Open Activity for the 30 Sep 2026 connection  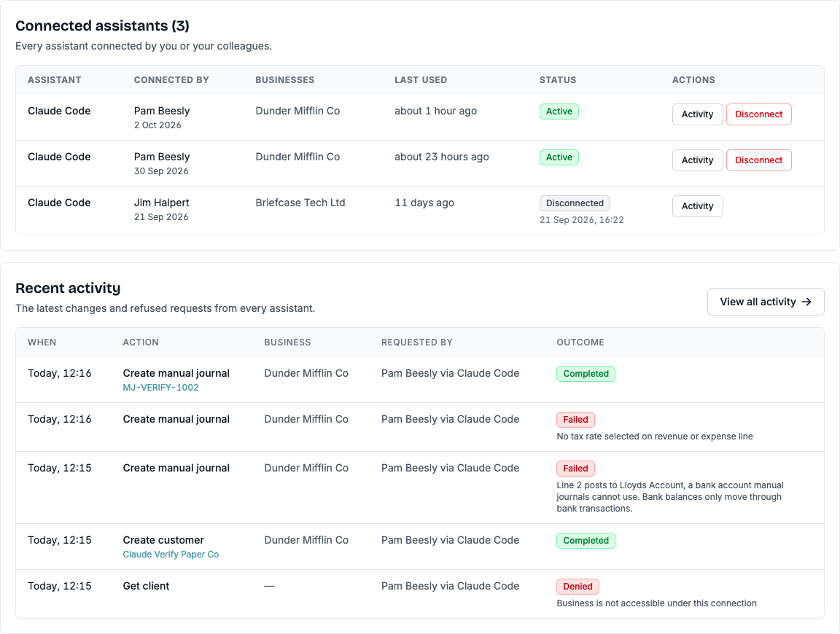click(x=697, y=160)
